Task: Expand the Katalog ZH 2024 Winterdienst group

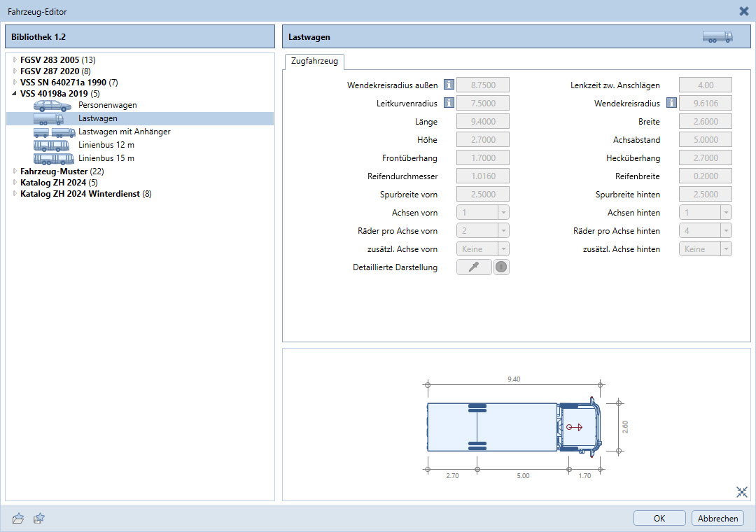Action: (15, 194)
